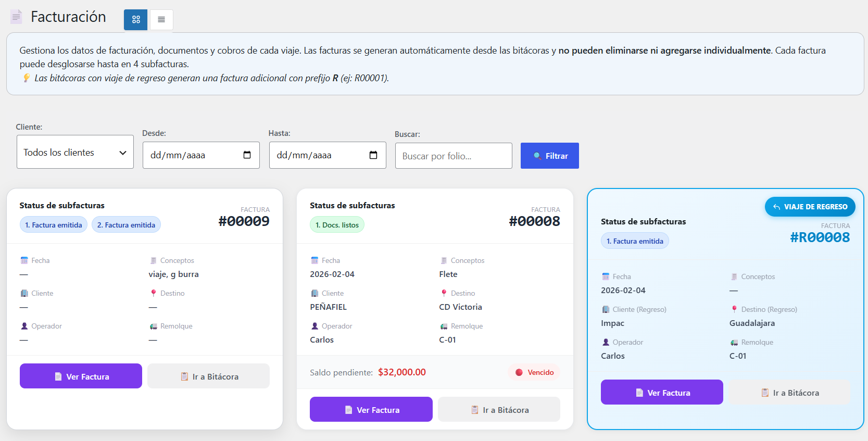Switch to list view
868x441 pixels.
161,20
